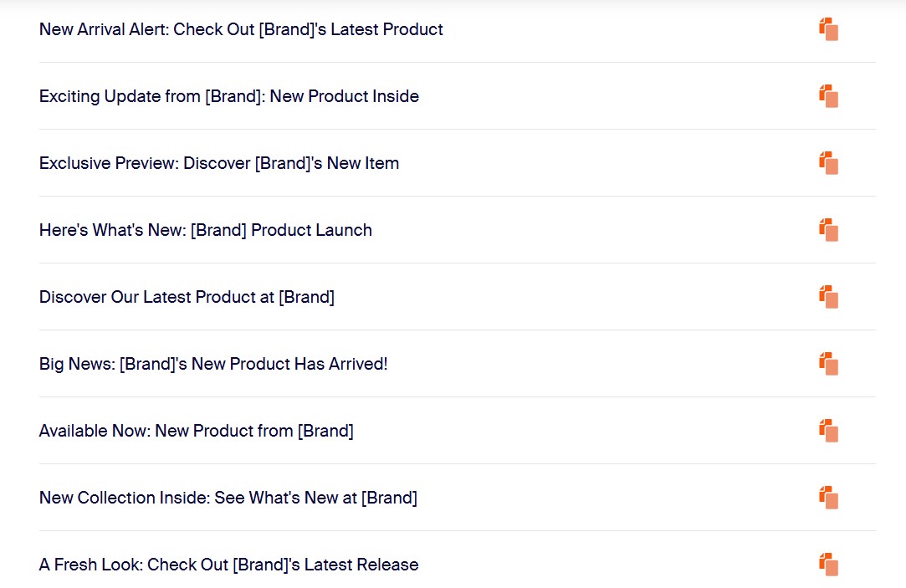
Task: Select the text "Available Now: New Product from [Brand]"
Action: click(197, 431)
